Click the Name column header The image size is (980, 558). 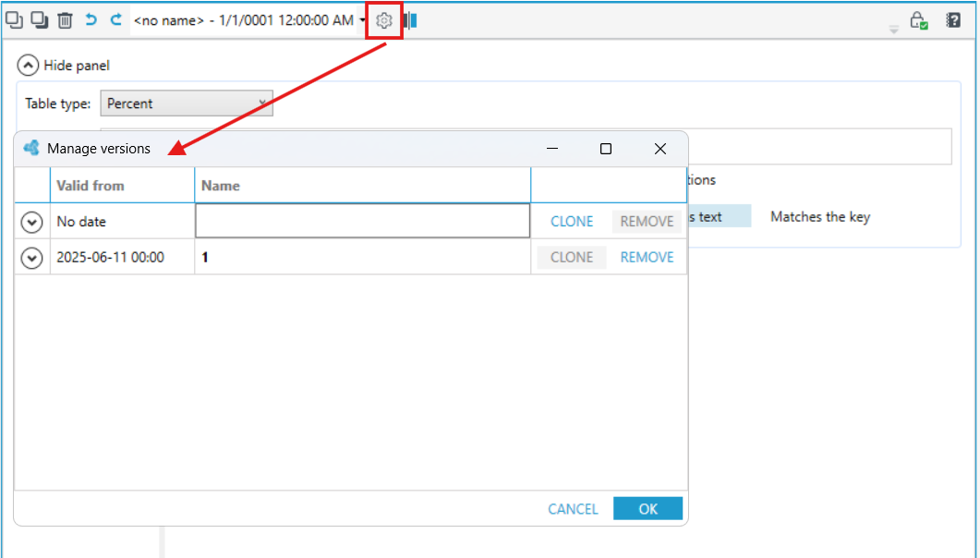(362, 186)
